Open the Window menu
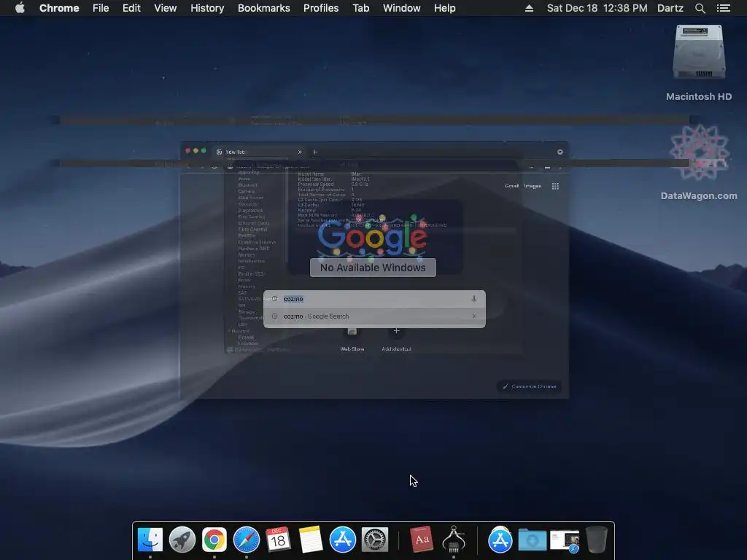Screen dimensions: 747x560 (402, 8)
